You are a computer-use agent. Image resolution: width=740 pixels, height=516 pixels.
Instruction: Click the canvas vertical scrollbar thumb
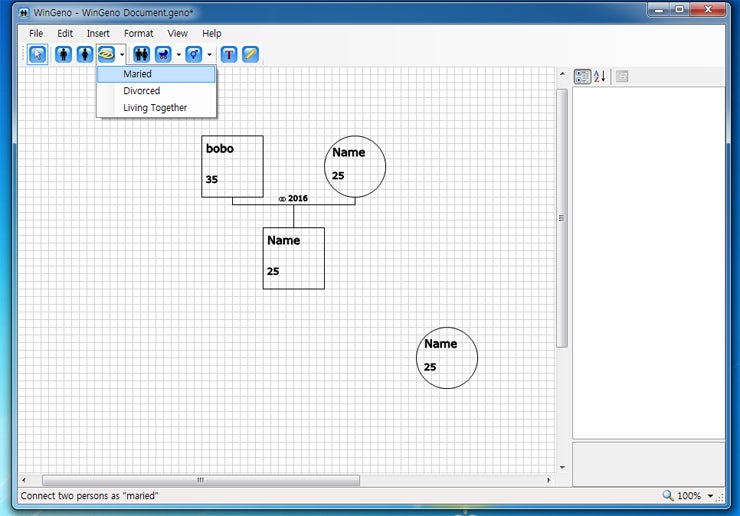[562, 218]
